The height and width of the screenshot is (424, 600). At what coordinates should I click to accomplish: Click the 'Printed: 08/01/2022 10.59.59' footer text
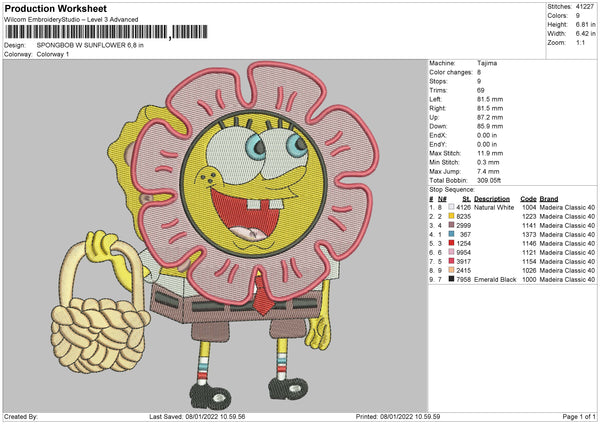(x=398, y=416)
